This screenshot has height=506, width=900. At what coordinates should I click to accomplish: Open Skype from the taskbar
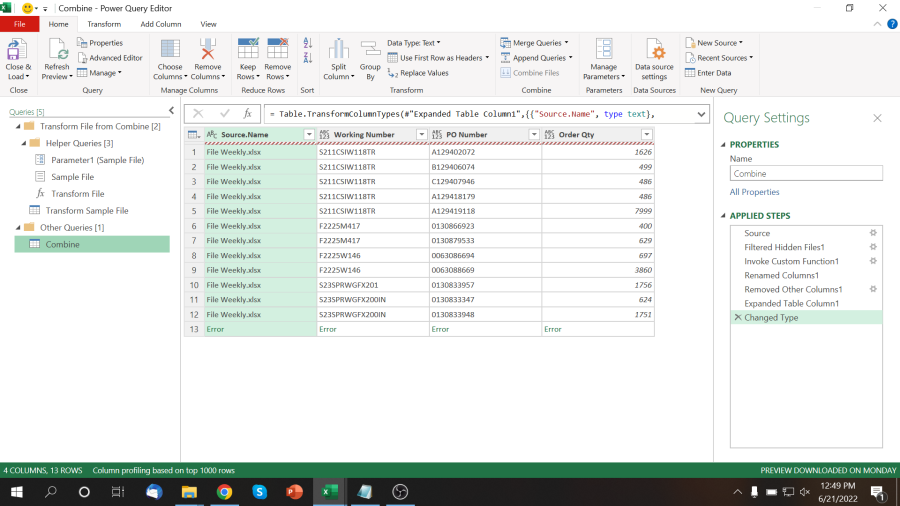pyautogui.click(x=259, y=492)
